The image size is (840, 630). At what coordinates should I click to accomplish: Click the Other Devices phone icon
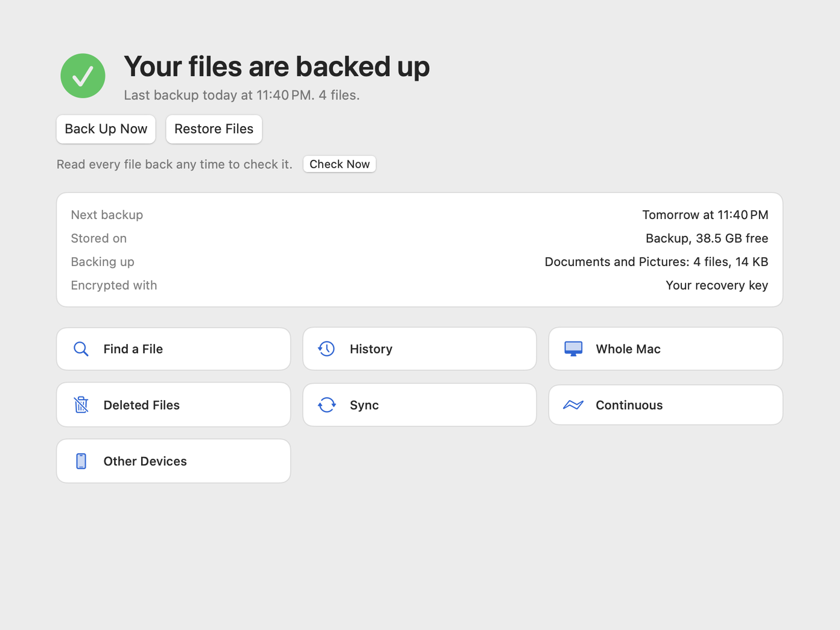81,461
